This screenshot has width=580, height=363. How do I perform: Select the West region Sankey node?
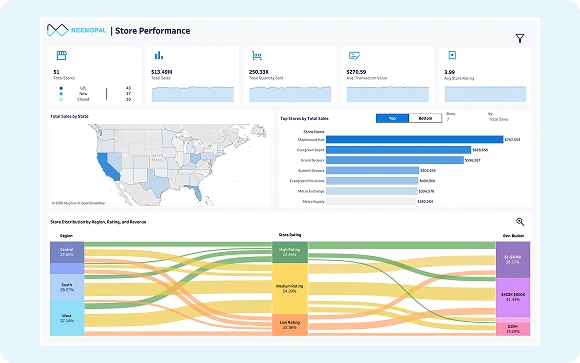67,318
